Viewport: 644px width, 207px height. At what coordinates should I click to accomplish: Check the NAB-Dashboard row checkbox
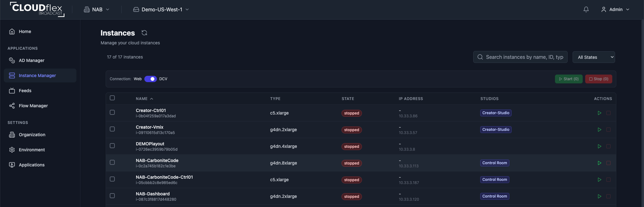112,196
